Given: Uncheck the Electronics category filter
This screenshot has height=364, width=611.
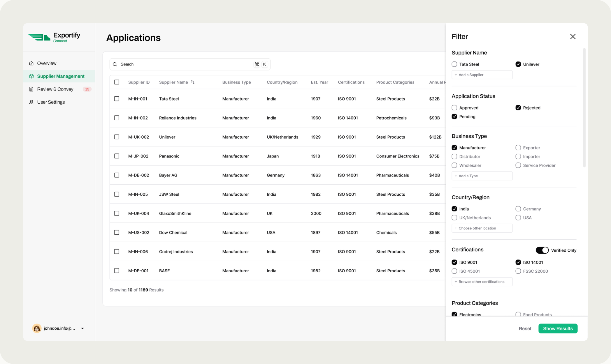Looking at the screenshot, I should 454,314.
